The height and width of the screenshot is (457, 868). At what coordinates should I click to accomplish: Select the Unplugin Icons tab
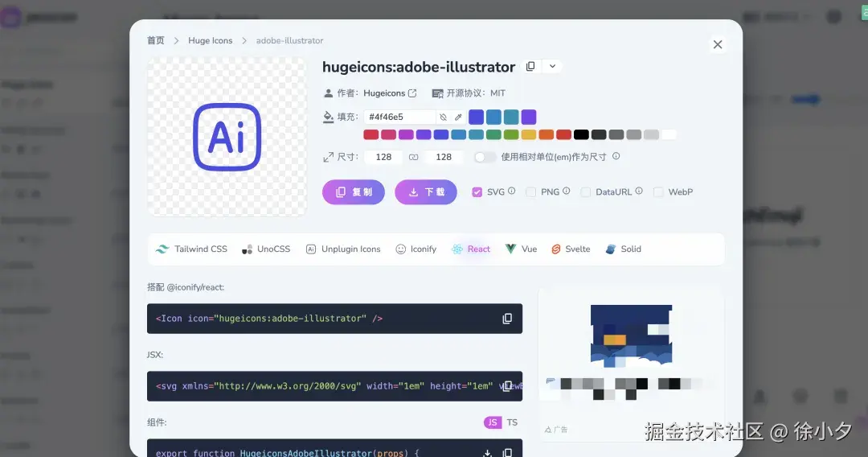(x=343, y=249)
